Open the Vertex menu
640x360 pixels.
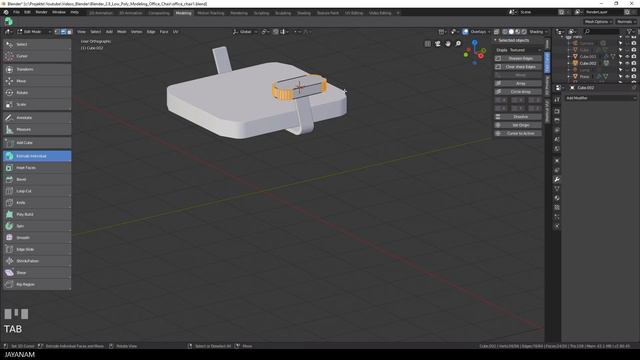coord(136,32)
